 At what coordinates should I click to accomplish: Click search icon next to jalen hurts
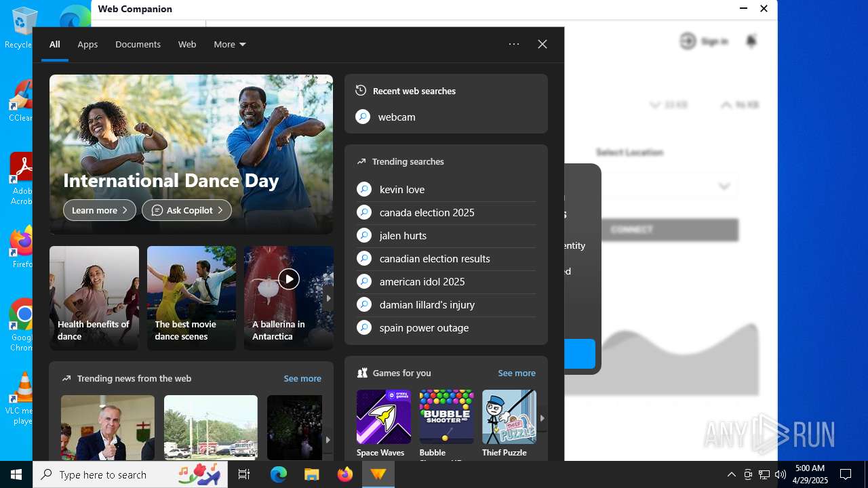[x=364, y=236]
